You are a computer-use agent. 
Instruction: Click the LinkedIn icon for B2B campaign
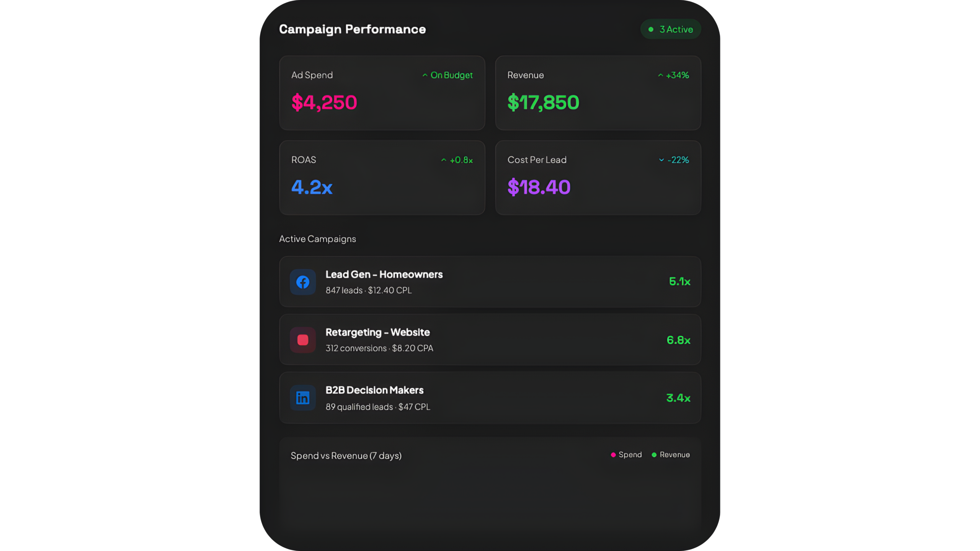(302, 398)
